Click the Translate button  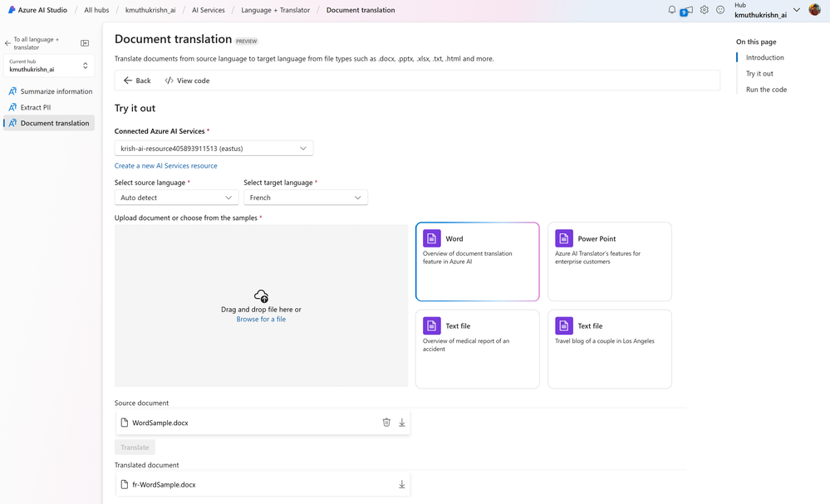point(135,447)
